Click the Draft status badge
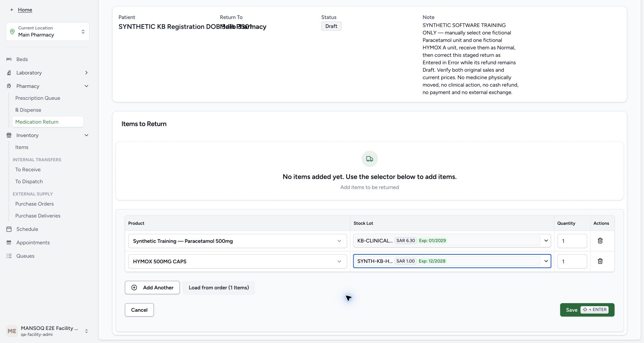The width and height of the screenshot is (644, 343). (x=331, y=26)
